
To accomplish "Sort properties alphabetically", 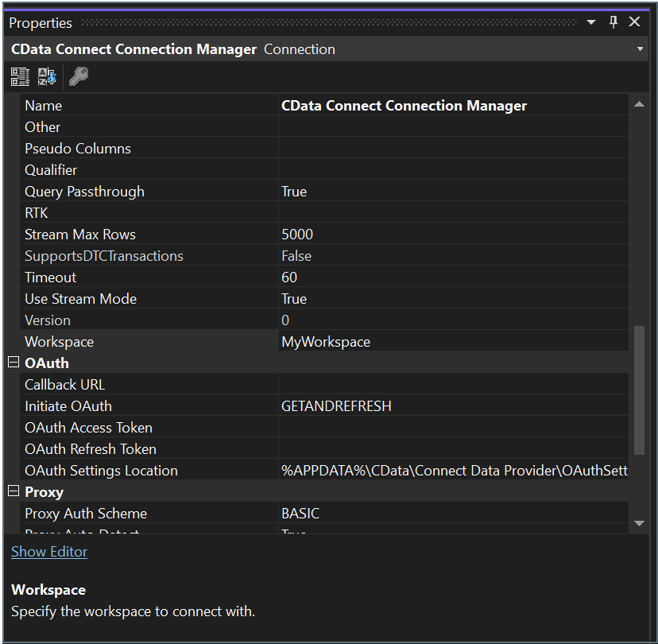I will pyautogui.click(x=45, y=76).
